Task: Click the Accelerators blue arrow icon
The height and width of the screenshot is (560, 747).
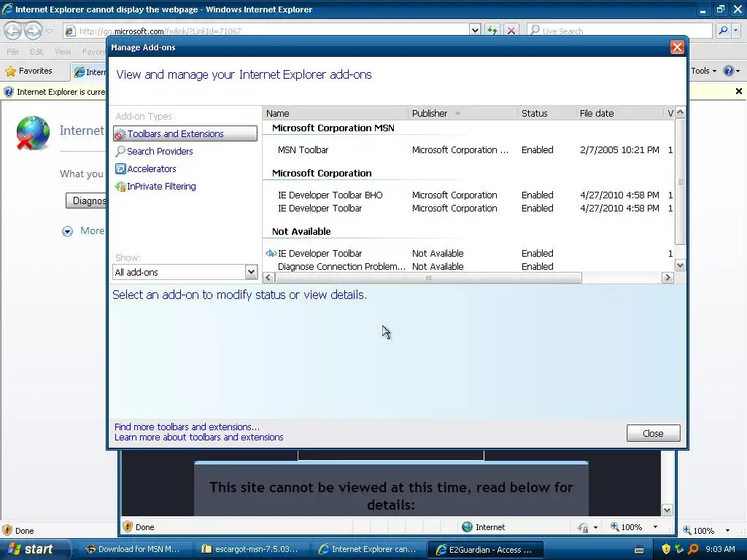Action: pos(120,169)
